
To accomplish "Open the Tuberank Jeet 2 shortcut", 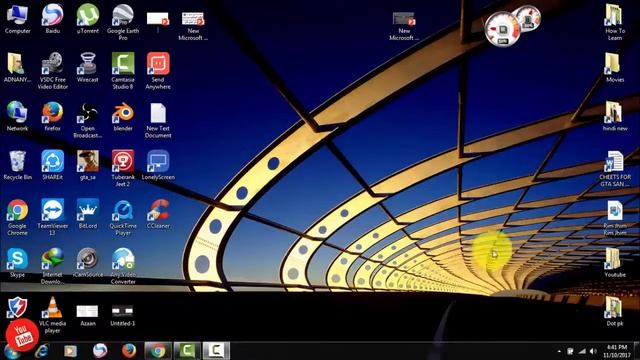I will click(123, 168).
